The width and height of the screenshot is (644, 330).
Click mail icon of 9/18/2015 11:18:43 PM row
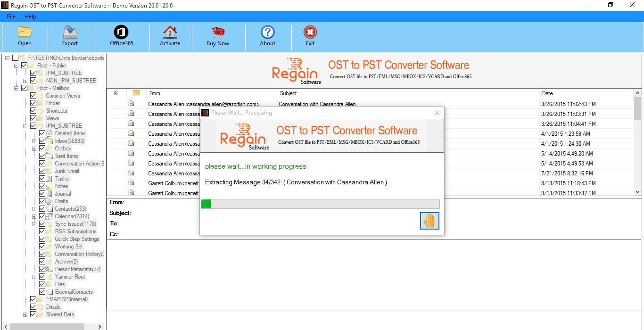pyautogui.click(x=131, y=183)
